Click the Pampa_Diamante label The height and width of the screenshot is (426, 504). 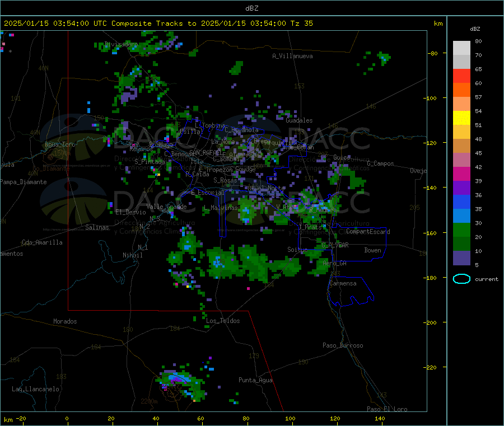23,182
